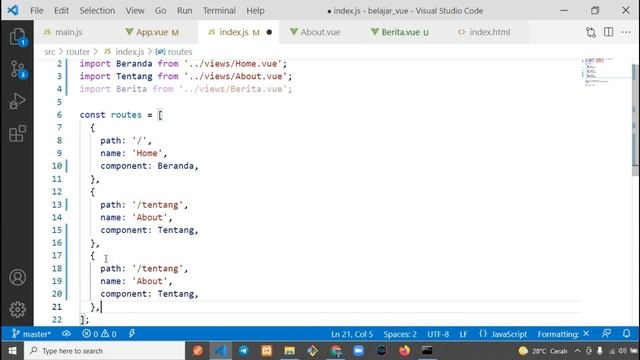
Task: Click the lightning bolt status bar icon
Action: [132, 334]
